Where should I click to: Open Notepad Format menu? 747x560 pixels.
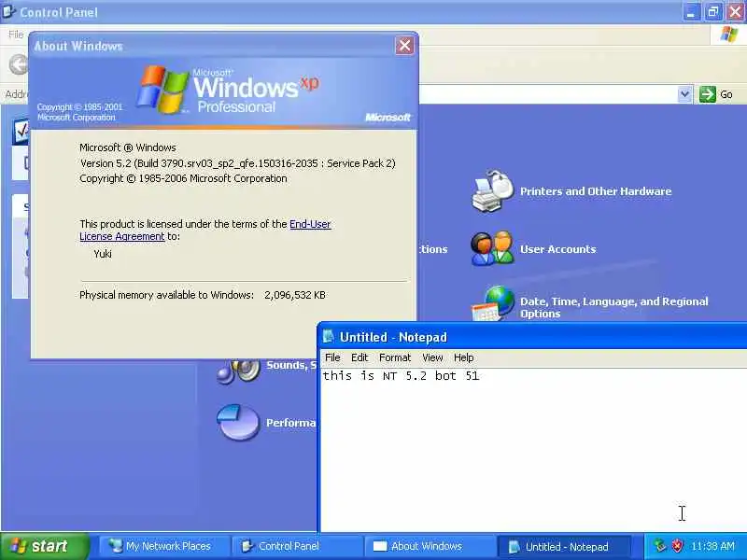[395, 357]
